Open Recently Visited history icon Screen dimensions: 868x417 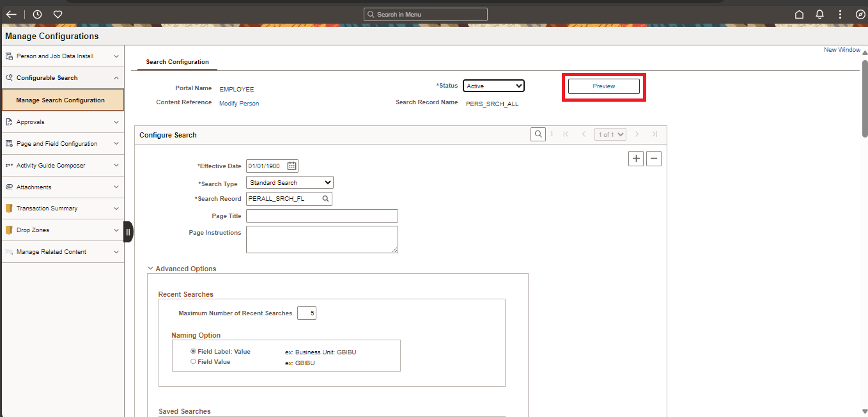click(x=36, y=13)
